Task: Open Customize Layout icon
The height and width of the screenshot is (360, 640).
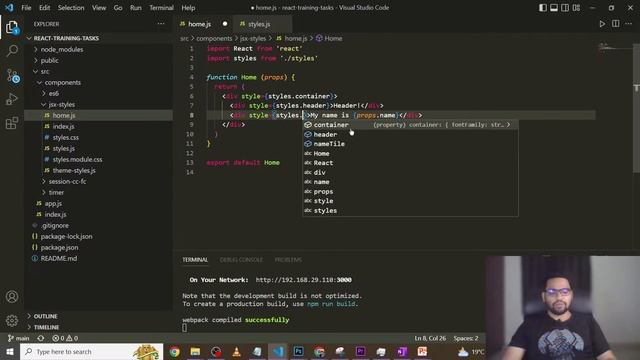Action: point(576,8)
